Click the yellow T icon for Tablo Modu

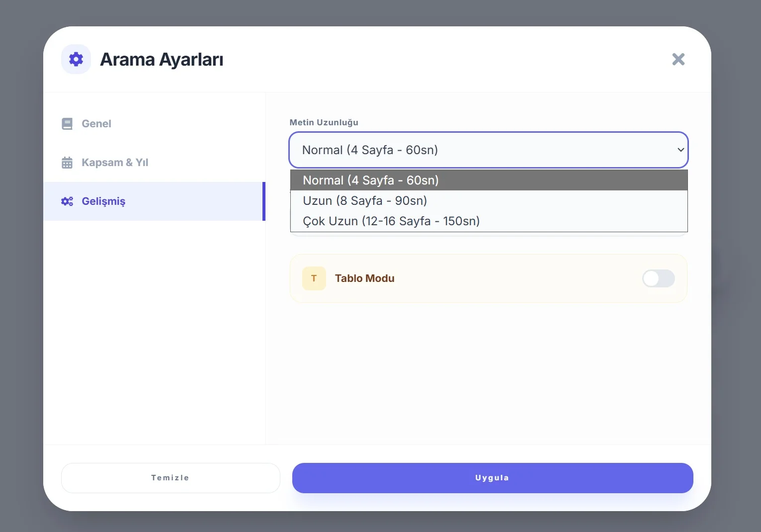pyautogui.click(x=314, y=278)
